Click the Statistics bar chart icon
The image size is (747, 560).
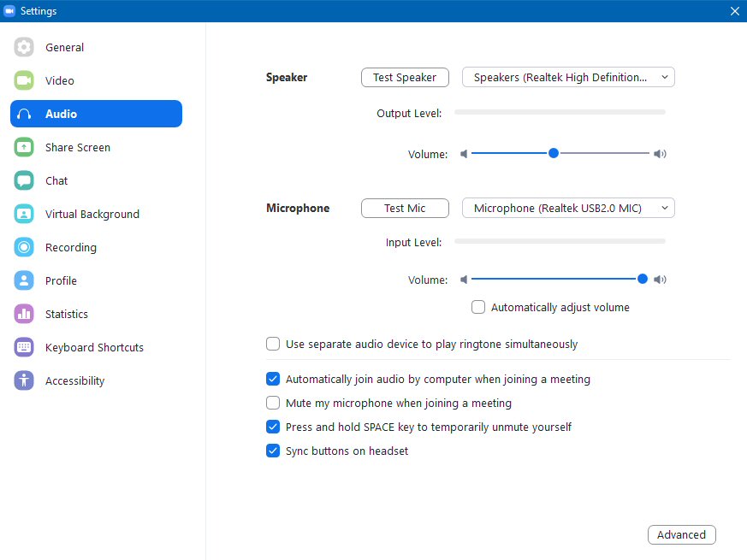[24, 315]
